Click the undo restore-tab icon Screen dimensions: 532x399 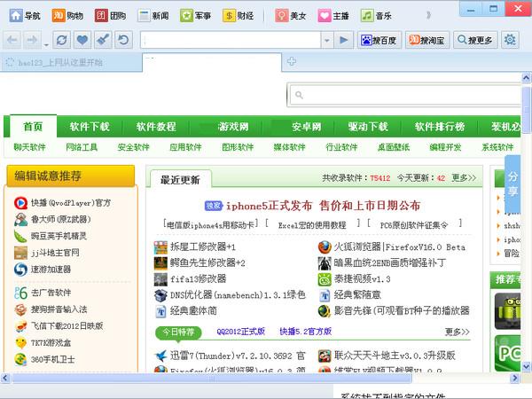coord(123,40)
